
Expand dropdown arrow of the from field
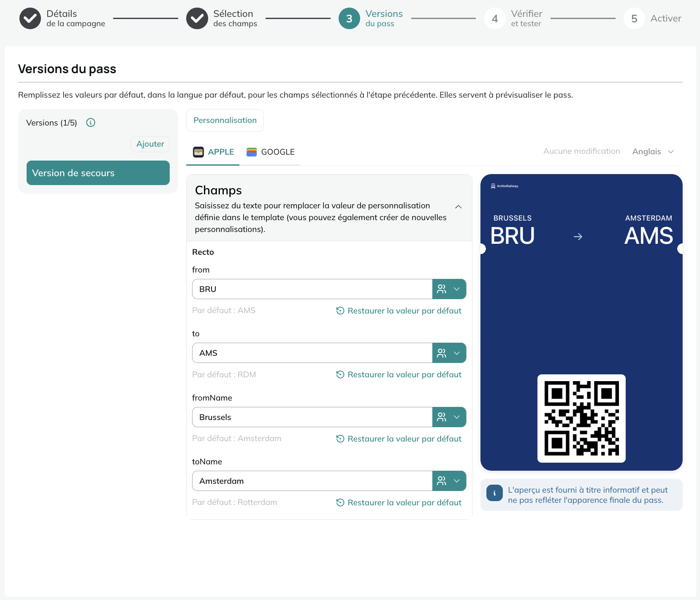coord(457,289)
